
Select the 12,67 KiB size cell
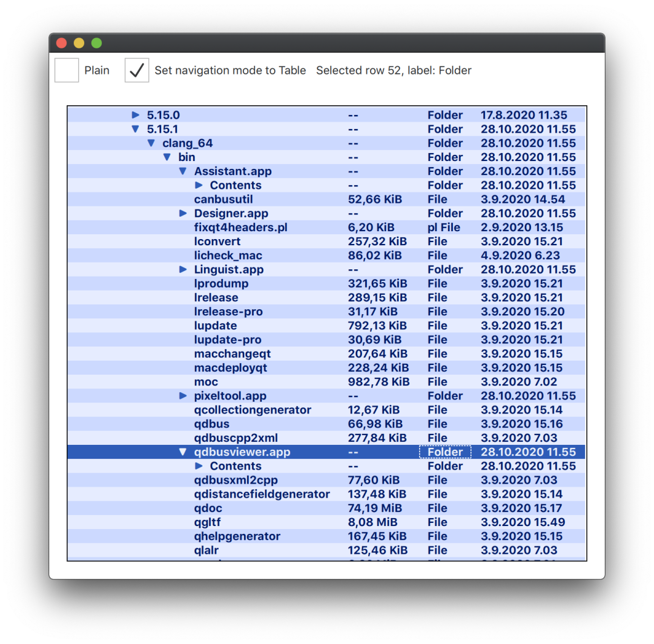pyautogui.click(x=374, y=410)
